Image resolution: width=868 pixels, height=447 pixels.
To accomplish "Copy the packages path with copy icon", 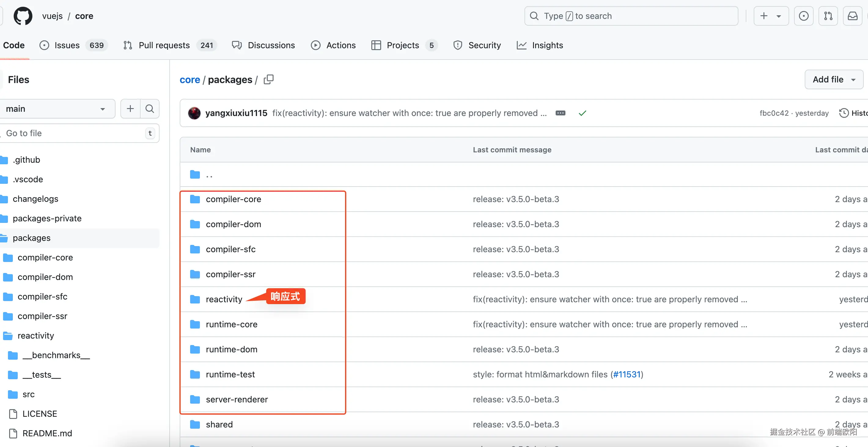I will tap(269, 79).
